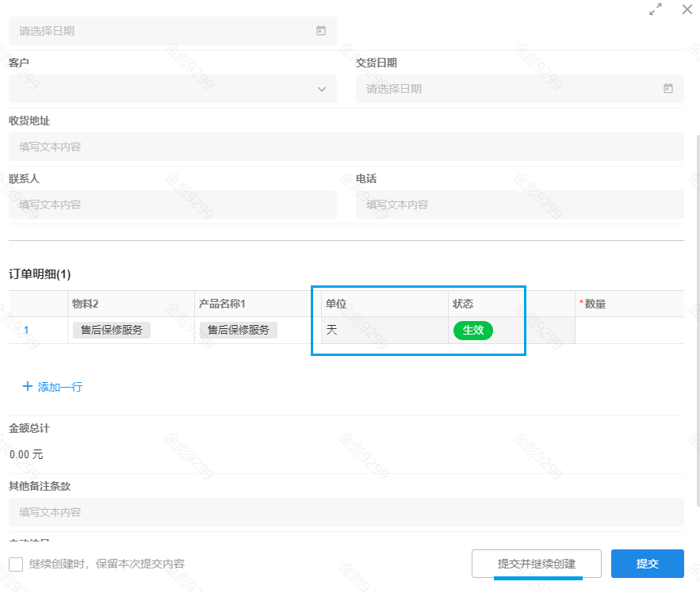Enable 继续创建时保留本次提交内容 checkbox
700x593 pixels.
point(16,564)
